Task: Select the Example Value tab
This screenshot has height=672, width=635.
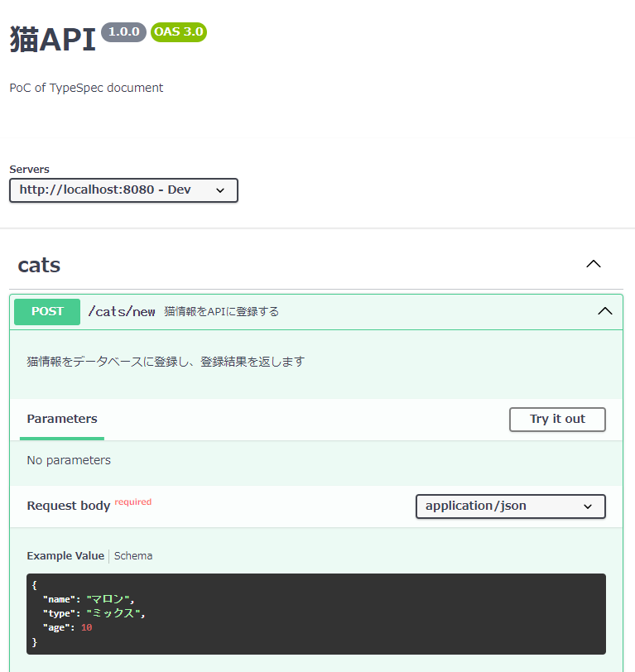Action: [x=65, y=555]
